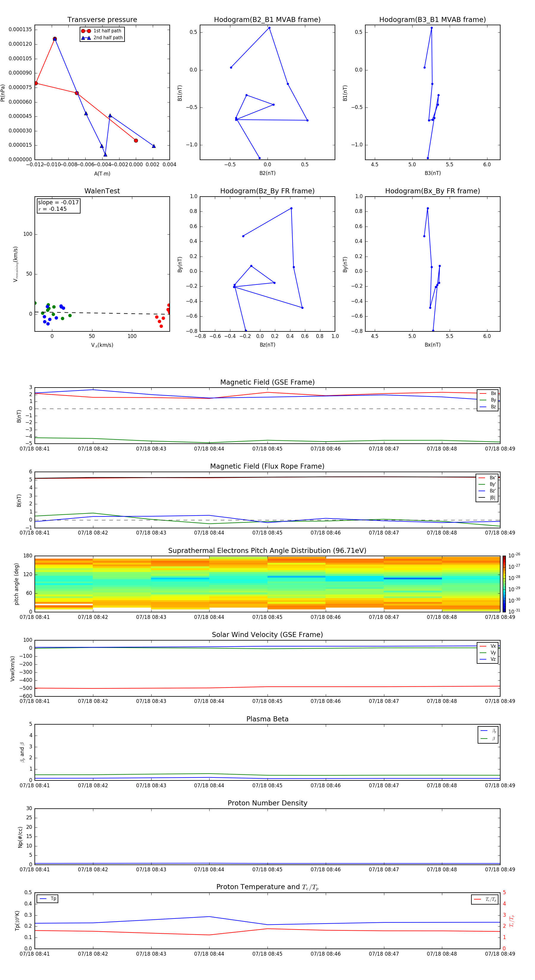
Task: Select the Vx entry in solar wind legend
Action: pos(488,646)
